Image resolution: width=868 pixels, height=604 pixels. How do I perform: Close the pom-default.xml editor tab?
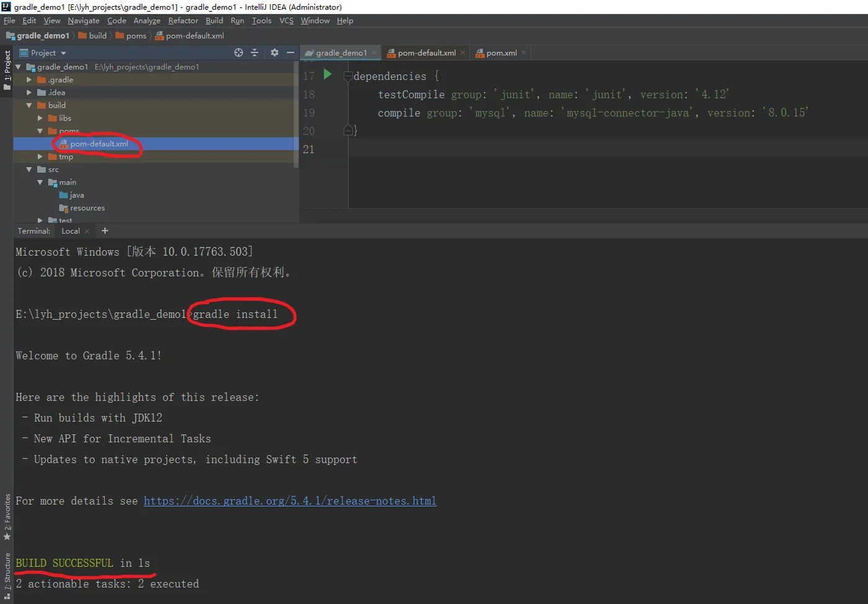(463, 53)
